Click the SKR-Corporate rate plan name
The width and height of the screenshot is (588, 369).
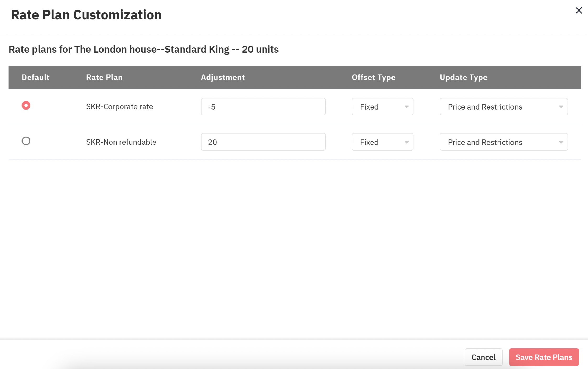click(x=119, y=107)
